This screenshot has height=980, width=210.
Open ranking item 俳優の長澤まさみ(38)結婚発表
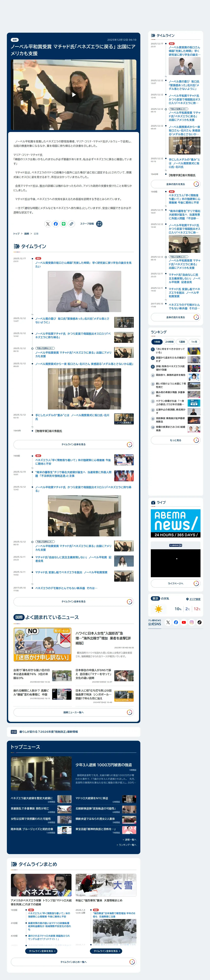(176, 429)
